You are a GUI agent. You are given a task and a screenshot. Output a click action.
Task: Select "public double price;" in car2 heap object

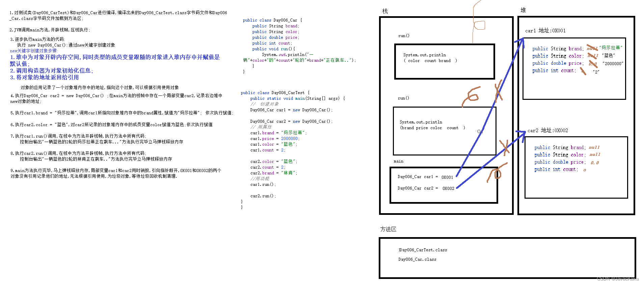[x=560, y=162]
